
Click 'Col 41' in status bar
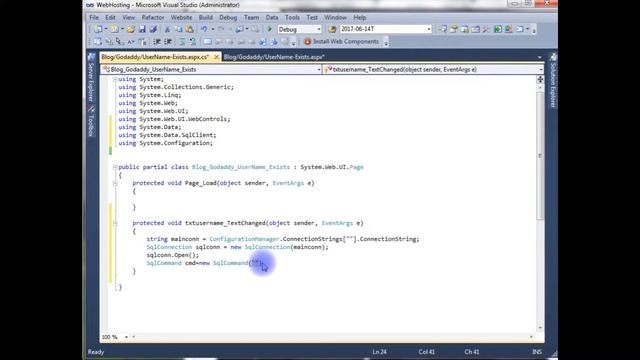point(426,352)
